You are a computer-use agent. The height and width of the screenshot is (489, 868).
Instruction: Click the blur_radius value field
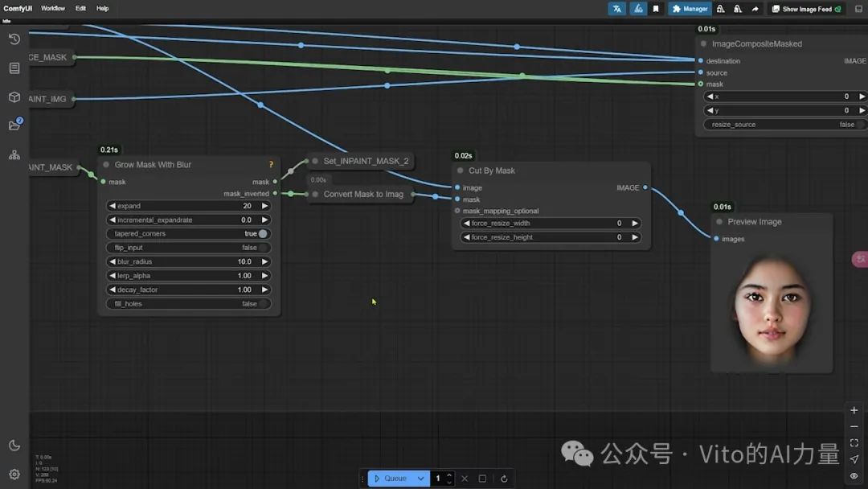(x=188, y=261)
